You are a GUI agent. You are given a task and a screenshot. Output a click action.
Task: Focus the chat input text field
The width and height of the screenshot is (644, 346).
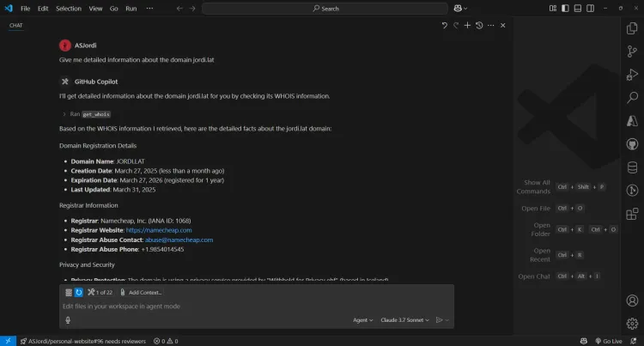257,307
